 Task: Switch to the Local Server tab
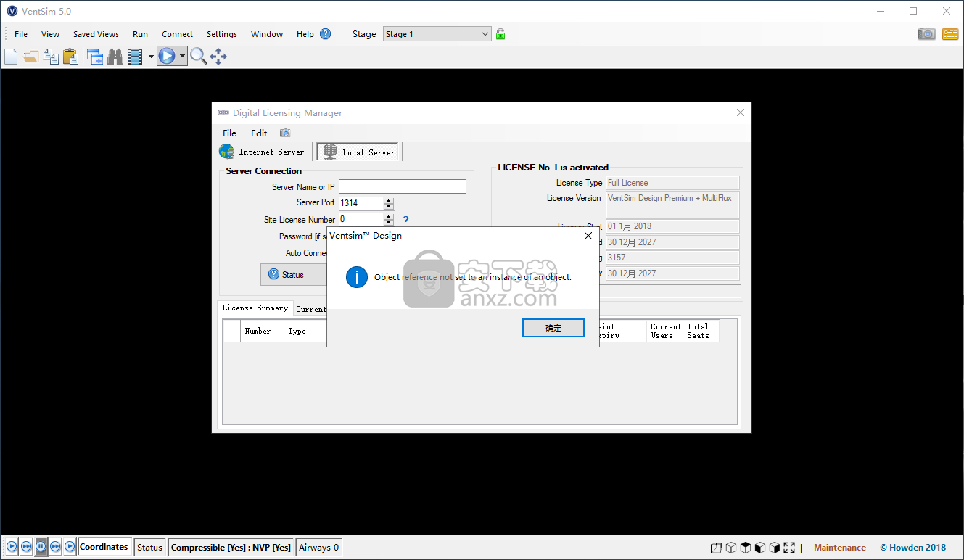click(x=359, y=152)
